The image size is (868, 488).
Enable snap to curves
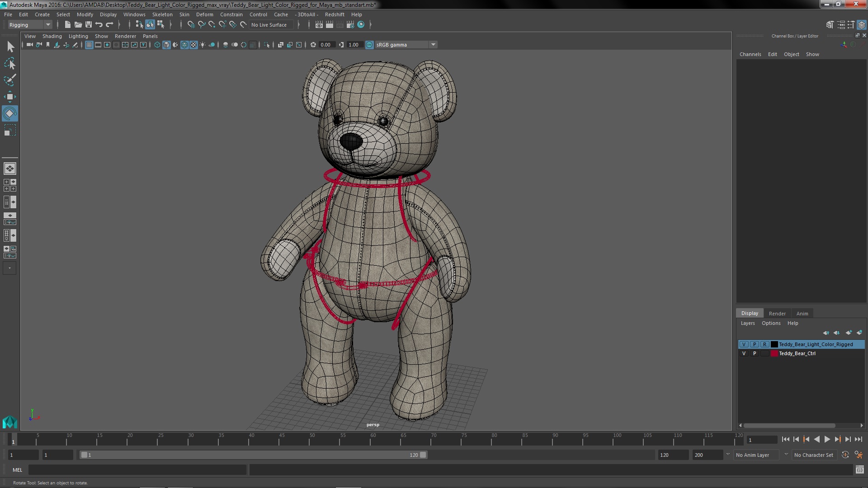(x=202, y=25)
